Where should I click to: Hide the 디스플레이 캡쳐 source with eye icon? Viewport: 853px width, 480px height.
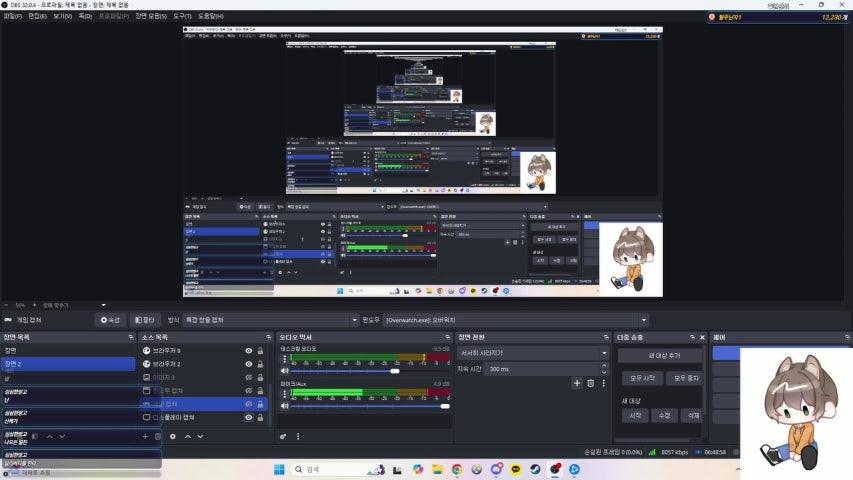pos(249,417)
